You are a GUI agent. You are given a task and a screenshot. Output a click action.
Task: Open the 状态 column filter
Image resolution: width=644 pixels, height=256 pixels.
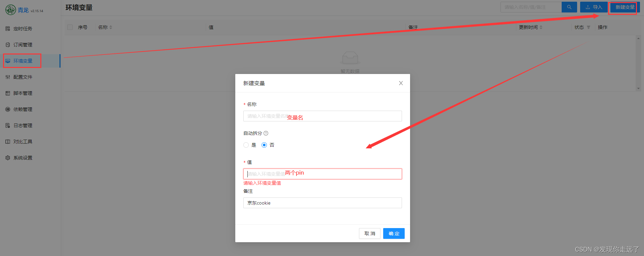[x=589, y=27]
